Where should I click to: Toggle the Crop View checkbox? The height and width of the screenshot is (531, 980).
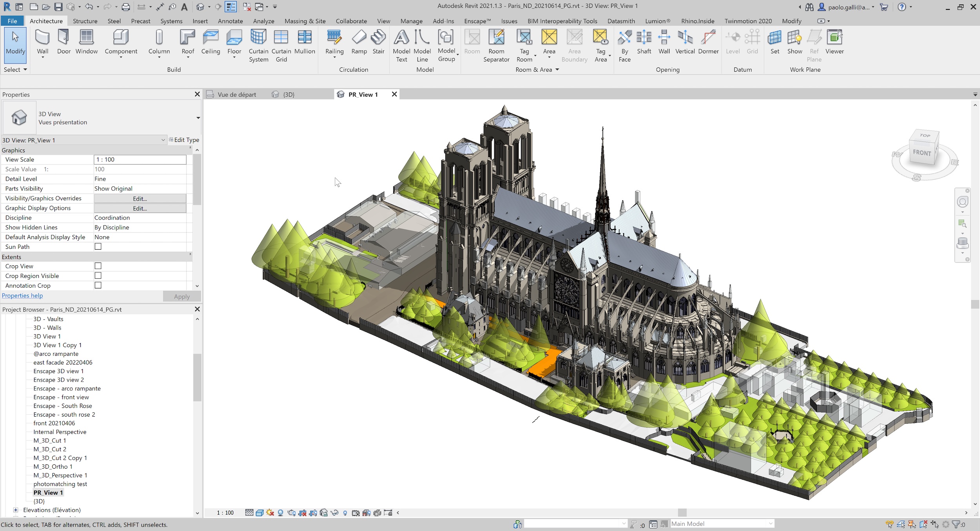point(98,266)
